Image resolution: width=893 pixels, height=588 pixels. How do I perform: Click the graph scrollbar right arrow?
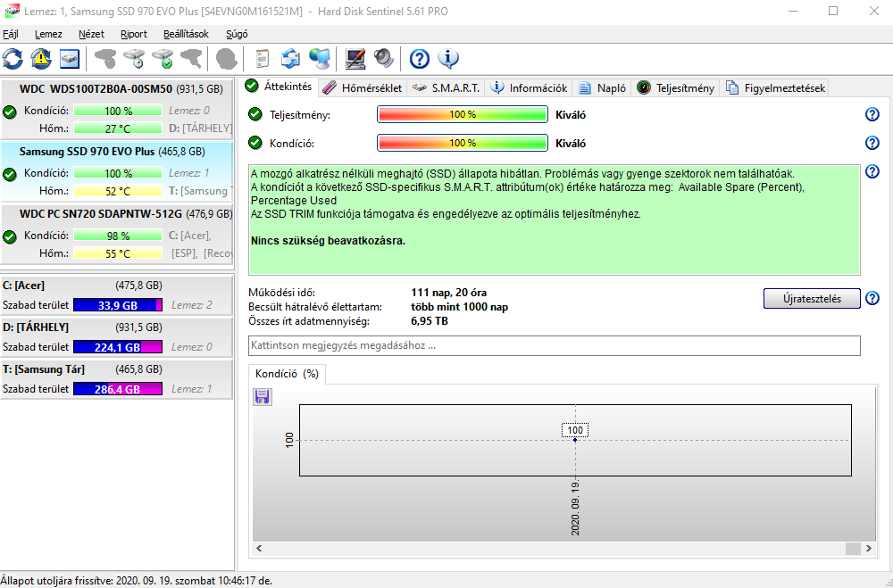pyautogui.click(x=869, y=548)
